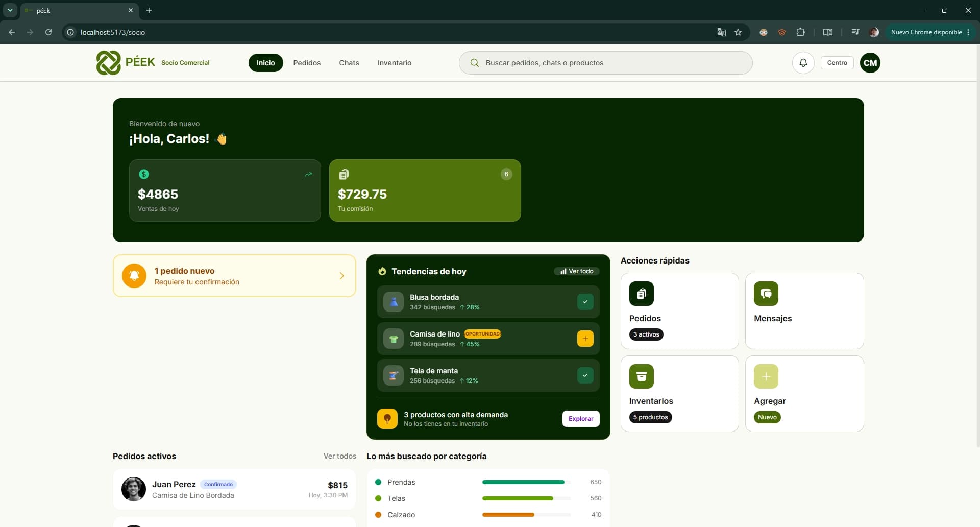Click the orange dot beside Calzado
The image size is (980, 527).
click(378, 515)
